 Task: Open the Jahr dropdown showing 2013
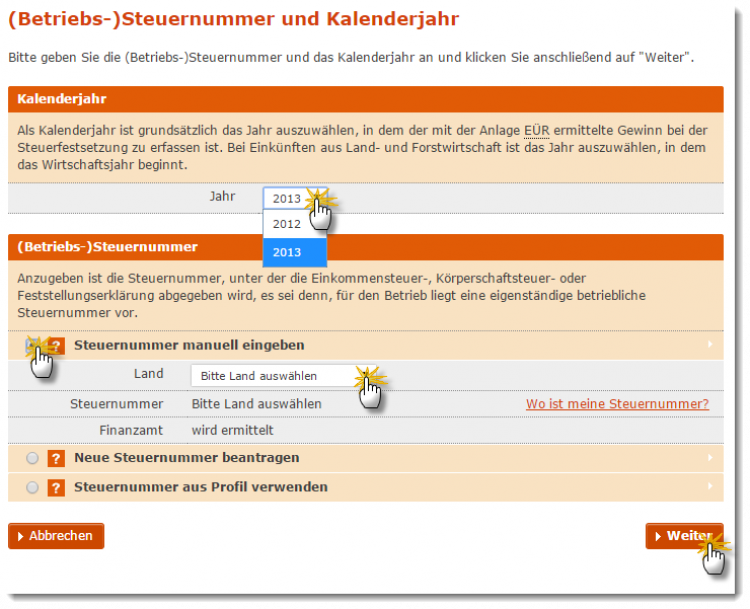(293, 198)
